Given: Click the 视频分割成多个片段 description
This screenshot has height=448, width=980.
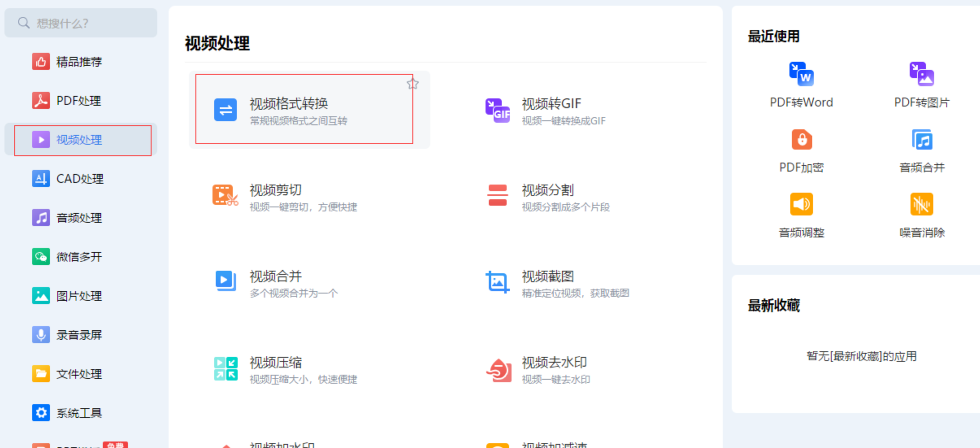Looking at the screenshot, I should tap(566, 207).
